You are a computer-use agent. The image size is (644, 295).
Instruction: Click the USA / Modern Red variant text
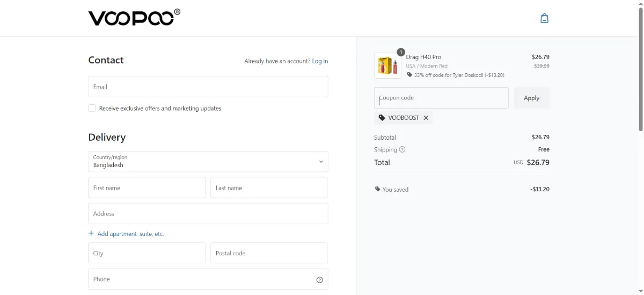(x=427, y=66)
